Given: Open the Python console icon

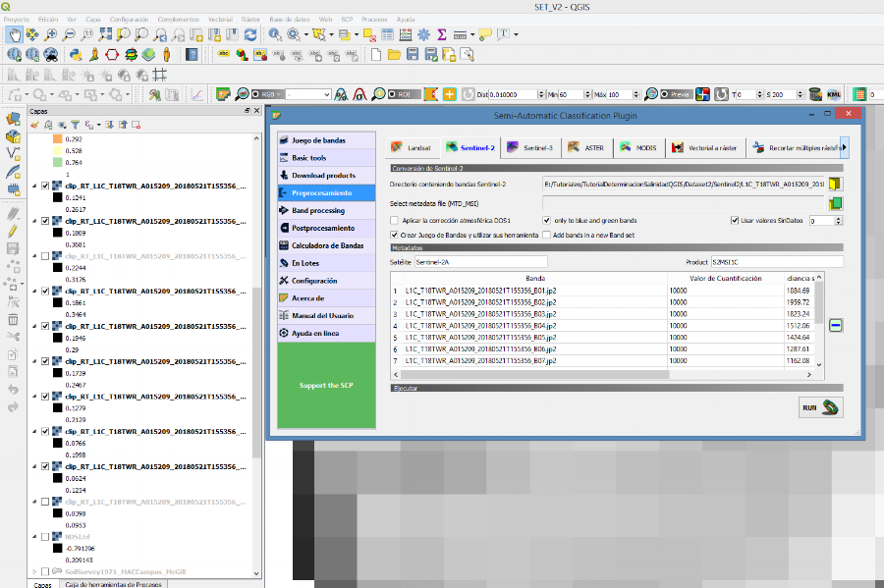Looking at the screenshot, I should pos(76,55).
